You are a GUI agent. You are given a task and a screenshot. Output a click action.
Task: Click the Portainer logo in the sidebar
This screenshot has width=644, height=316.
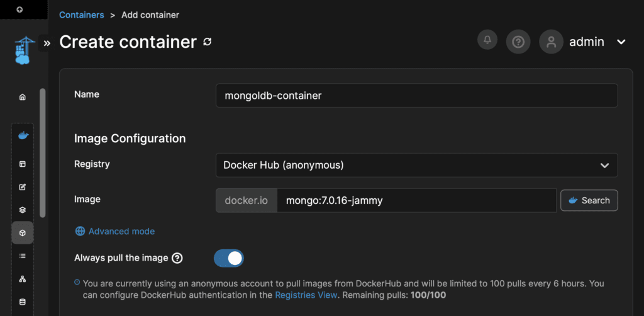[22, 50]
